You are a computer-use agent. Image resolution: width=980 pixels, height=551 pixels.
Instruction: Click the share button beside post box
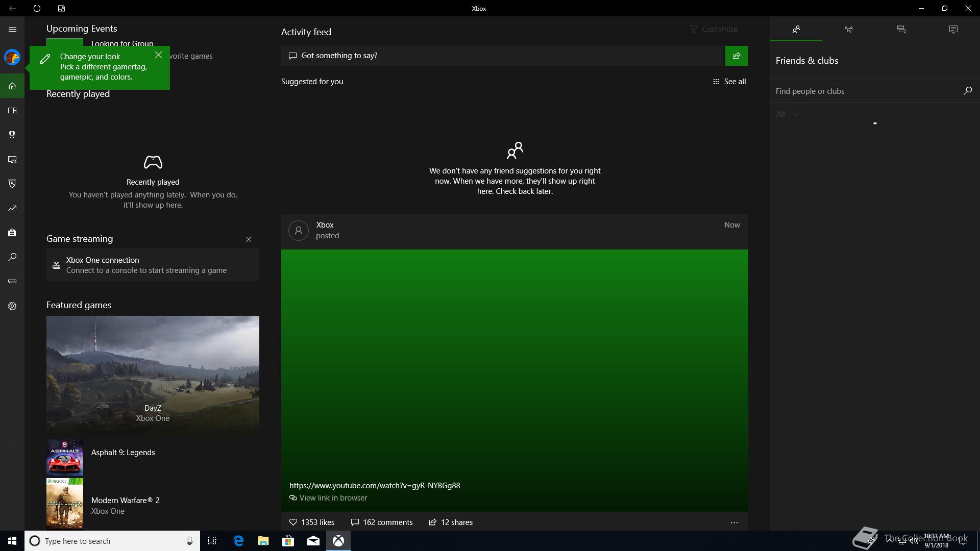pos(737,56)
